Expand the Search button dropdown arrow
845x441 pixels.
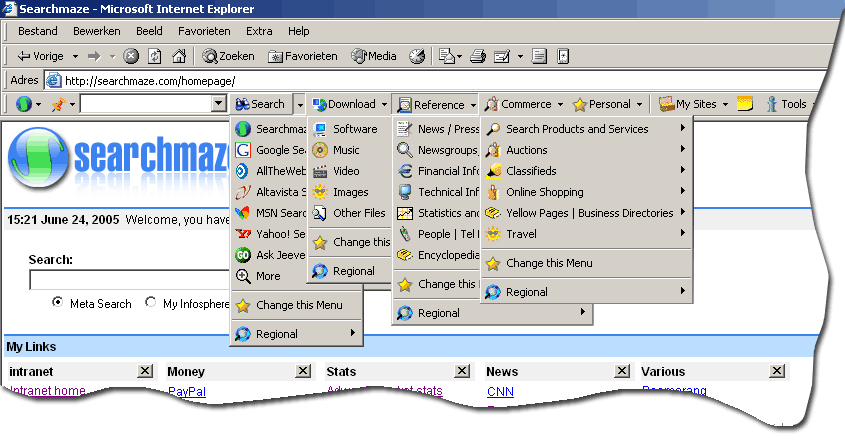point(300,105)
